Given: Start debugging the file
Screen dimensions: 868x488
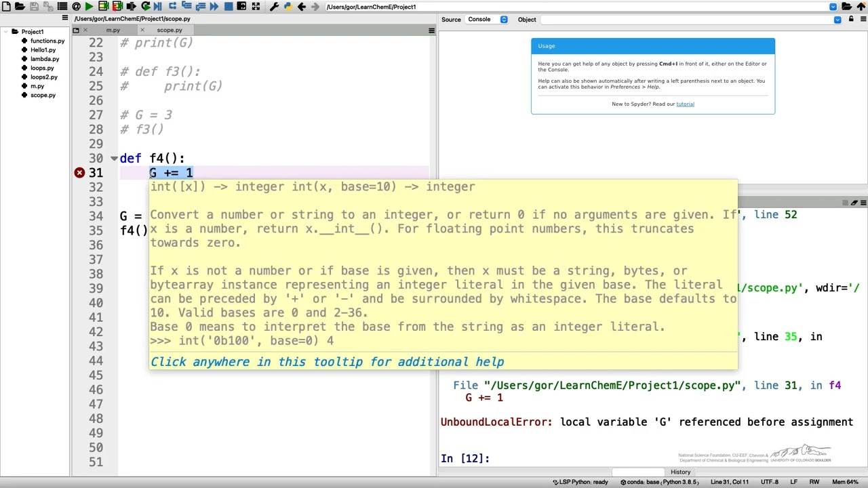Looking at the screenshot, I should point(158,7).
